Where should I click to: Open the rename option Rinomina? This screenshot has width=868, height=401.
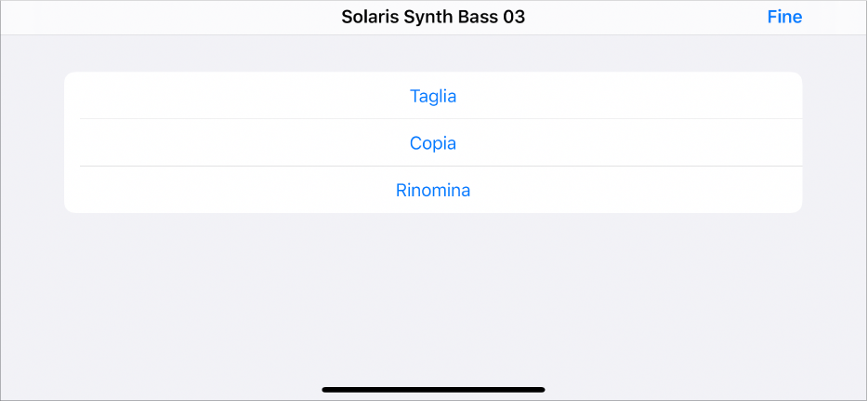[433, 191]
